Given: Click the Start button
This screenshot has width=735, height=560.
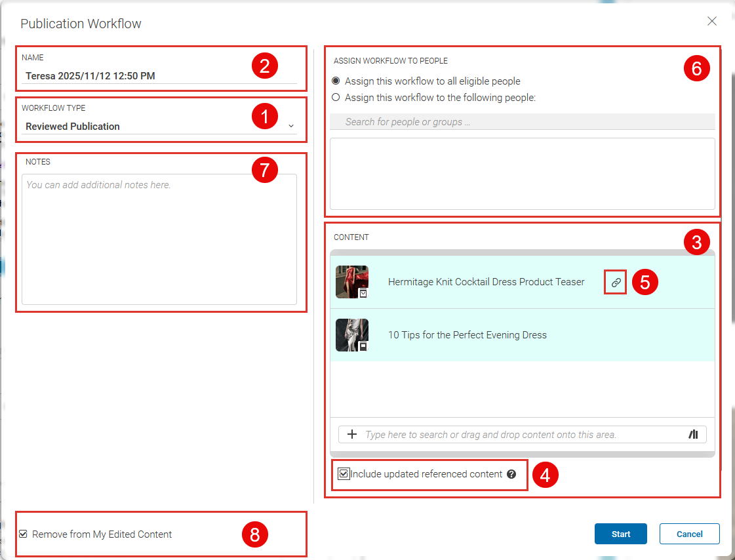Looking at the screenshot, I should 620,534.
